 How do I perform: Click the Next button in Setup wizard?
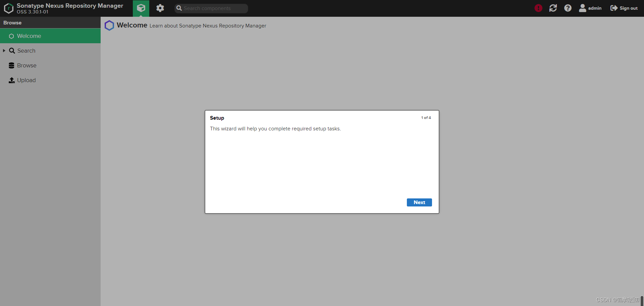click(x=419, y=202)
